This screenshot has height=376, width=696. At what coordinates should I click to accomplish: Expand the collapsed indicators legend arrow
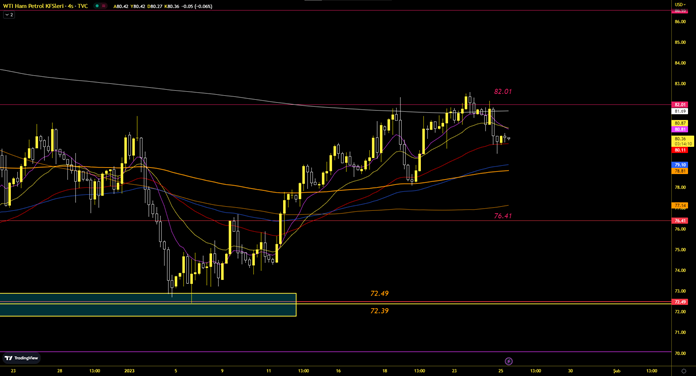click(8, 15)
